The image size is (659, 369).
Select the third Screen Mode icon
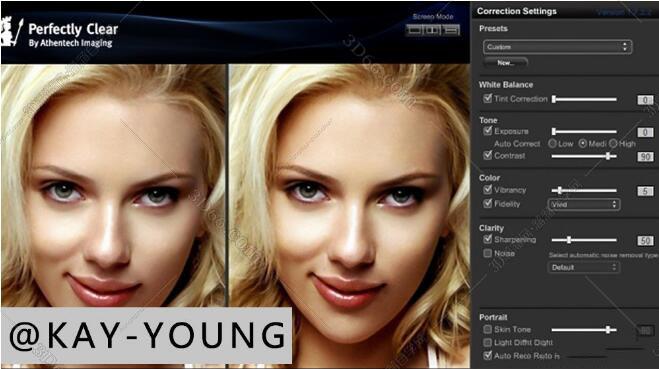451,30
